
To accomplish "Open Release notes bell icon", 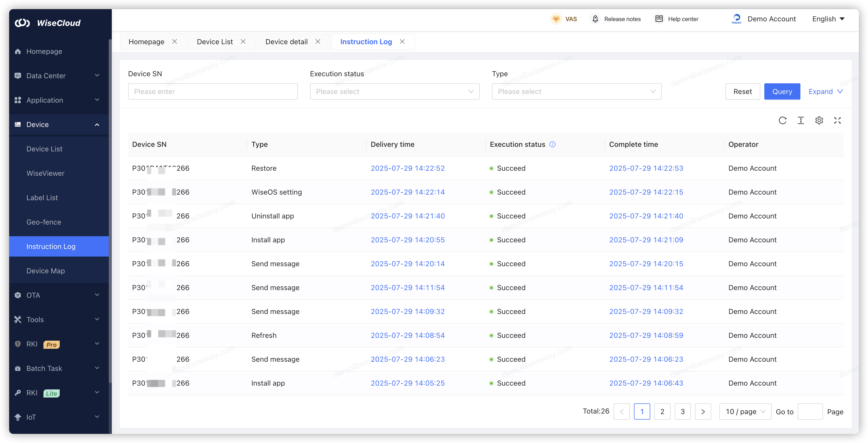I will coord(595,19).
